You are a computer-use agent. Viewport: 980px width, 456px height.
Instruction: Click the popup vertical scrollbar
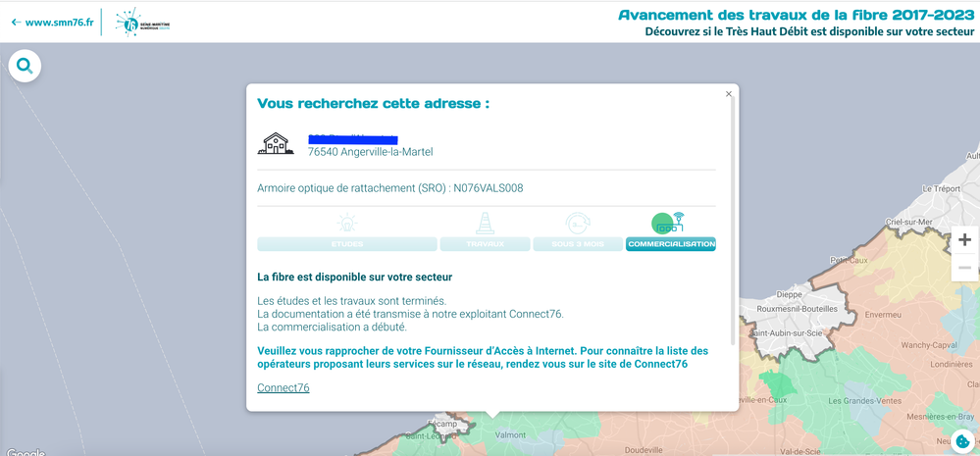(733, 219)
